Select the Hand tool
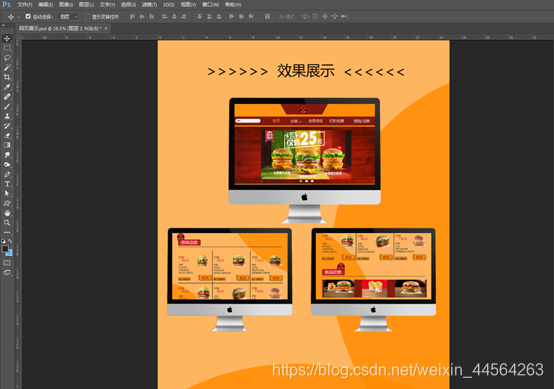Image resolution: width=554 pixels, height=389 pixels. pos(7,213)
